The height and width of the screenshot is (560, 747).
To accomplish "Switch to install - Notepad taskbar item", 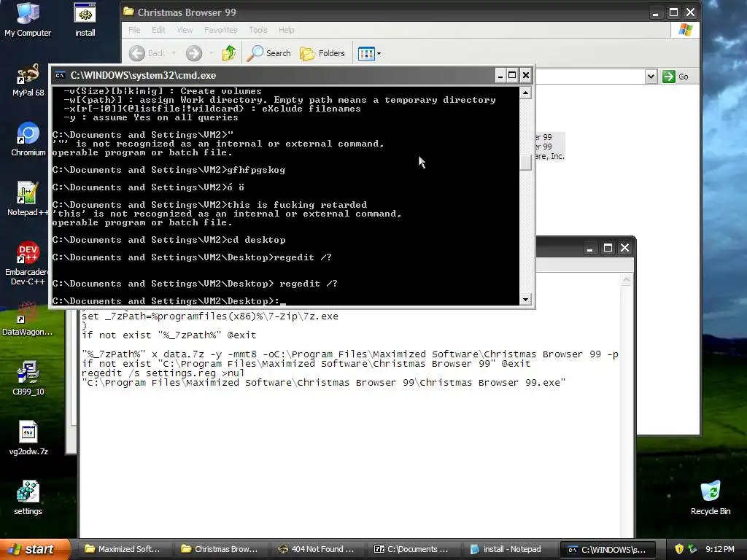I will [x=508, y=549].
